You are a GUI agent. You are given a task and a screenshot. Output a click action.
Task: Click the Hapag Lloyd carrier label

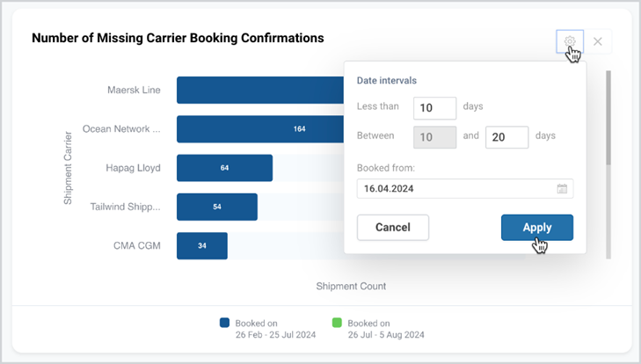(133, 168)
